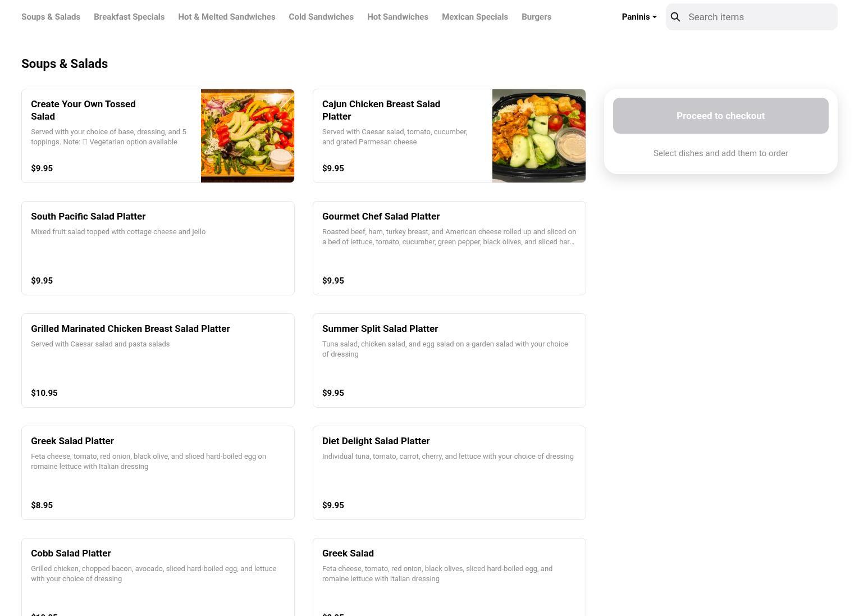Expand the Paninis category dropdown
859x616 pixels.
pyautogui.click(x=639, y=17)
